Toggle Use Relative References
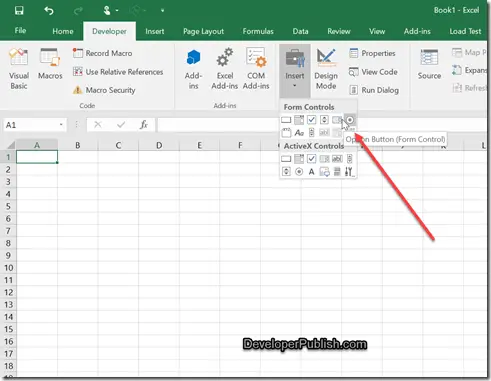The width and height of the screenshot is (491, 381). click(118, 72)
